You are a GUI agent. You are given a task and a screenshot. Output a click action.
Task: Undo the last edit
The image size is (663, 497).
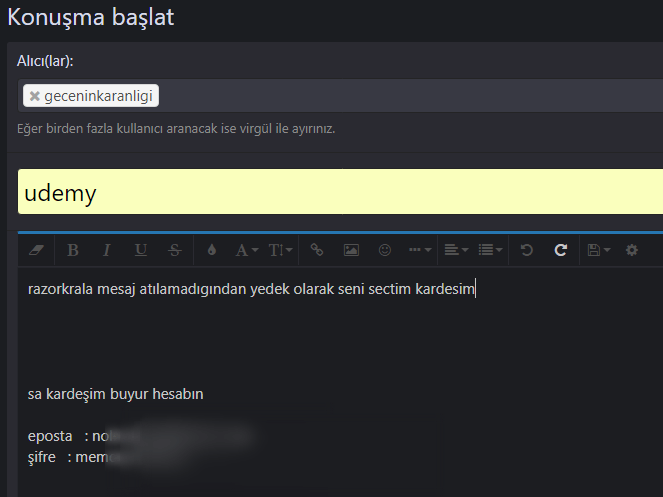[x=527, y=250]
